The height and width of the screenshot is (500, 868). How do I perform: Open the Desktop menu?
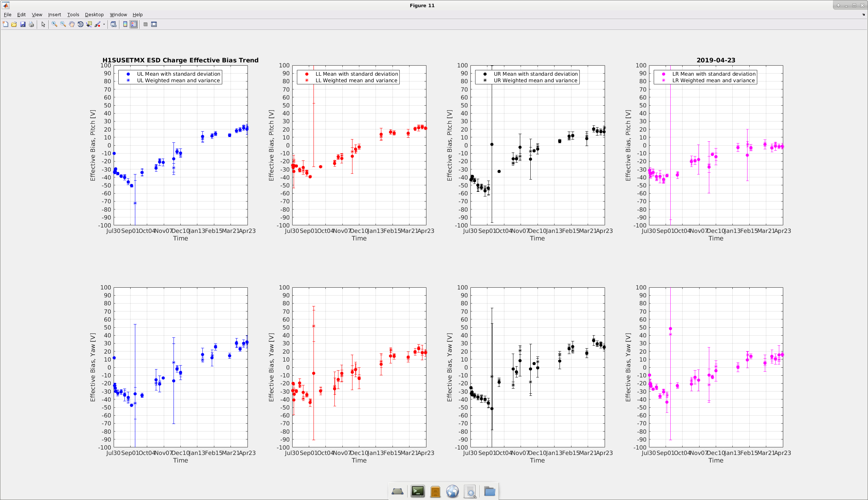click(x=94, y=15)
